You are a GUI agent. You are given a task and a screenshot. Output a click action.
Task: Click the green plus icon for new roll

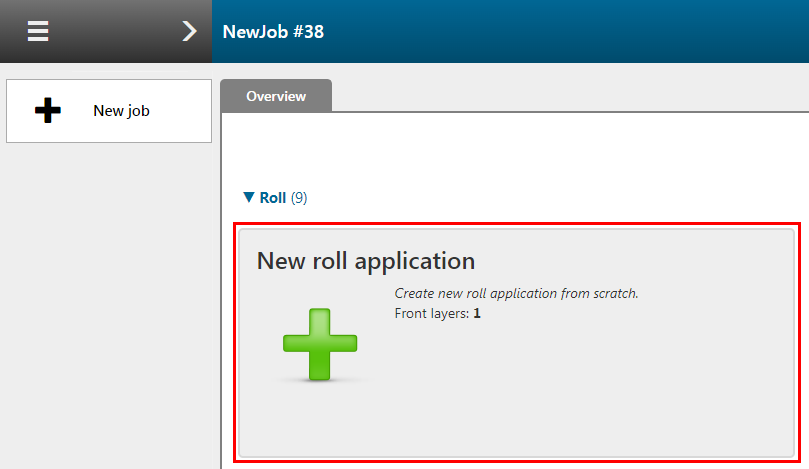click(x=320, y=344)
